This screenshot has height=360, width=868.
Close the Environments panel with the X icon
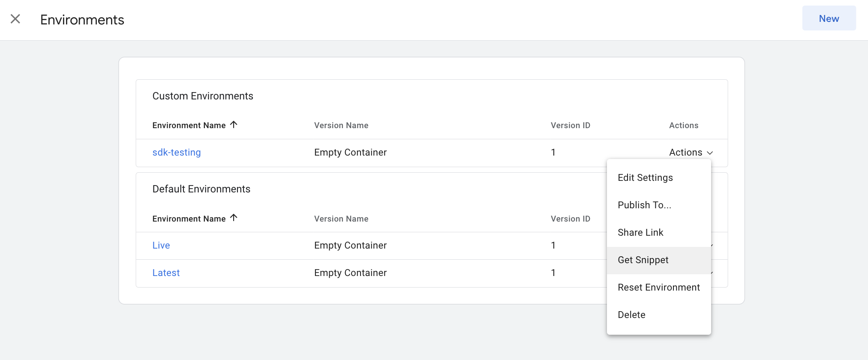point(15,19)
